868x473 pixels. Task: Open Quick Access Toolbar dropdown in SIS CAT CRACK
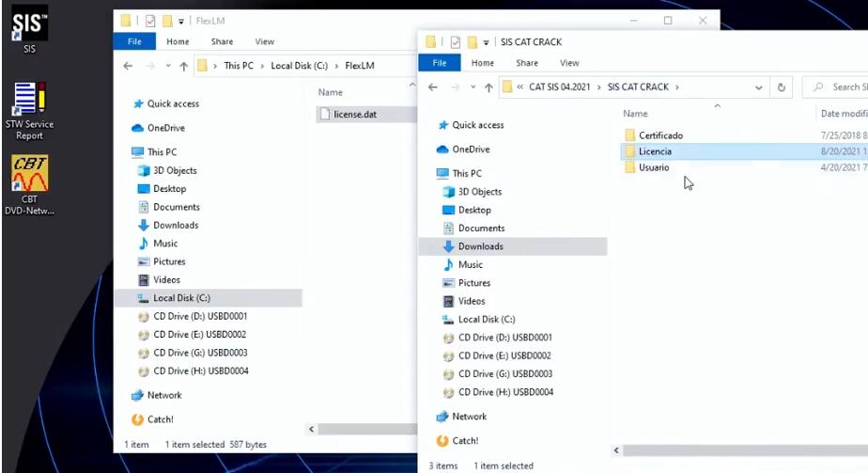[x=486, y=42]
